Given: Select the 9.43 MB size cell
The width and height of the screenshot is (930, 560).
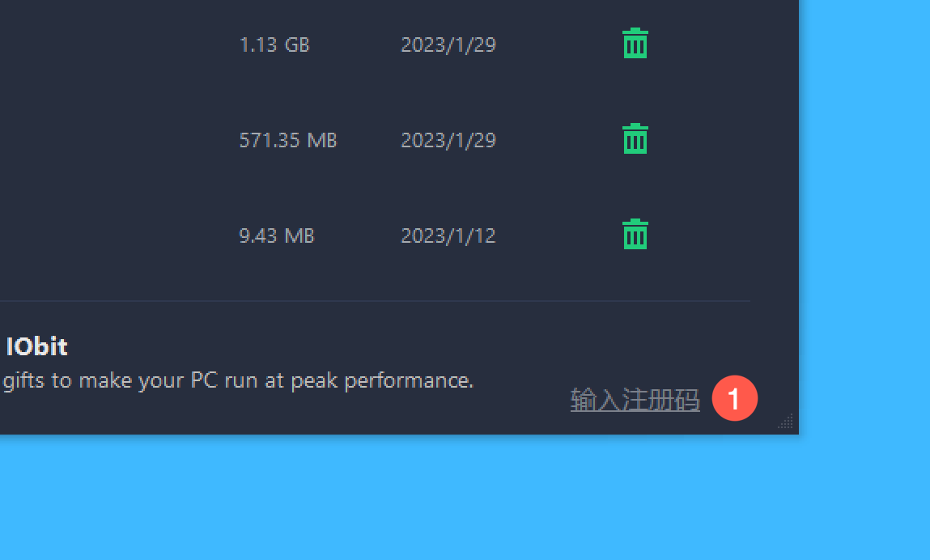Looking at the screenshot, I should (x=276, y=235).
